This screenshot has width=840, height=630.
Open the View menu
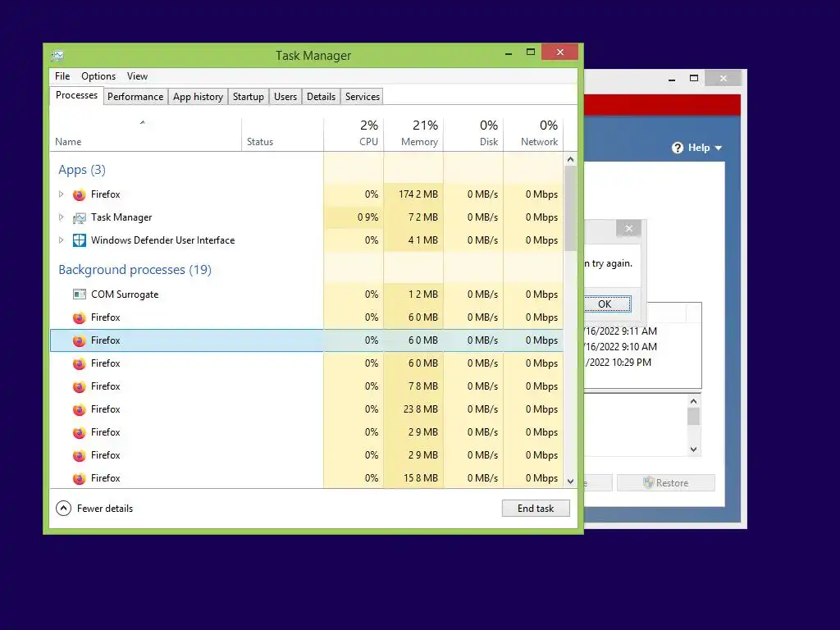(137, 76)
